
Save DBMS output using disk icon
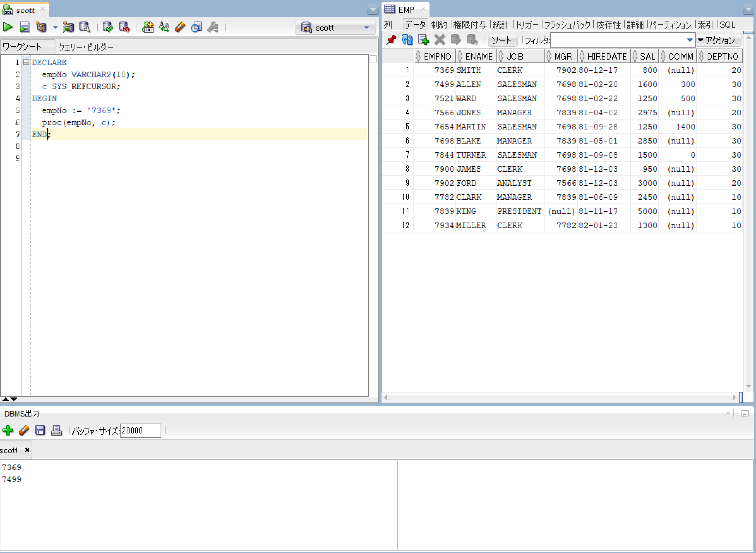click(40, 430)
